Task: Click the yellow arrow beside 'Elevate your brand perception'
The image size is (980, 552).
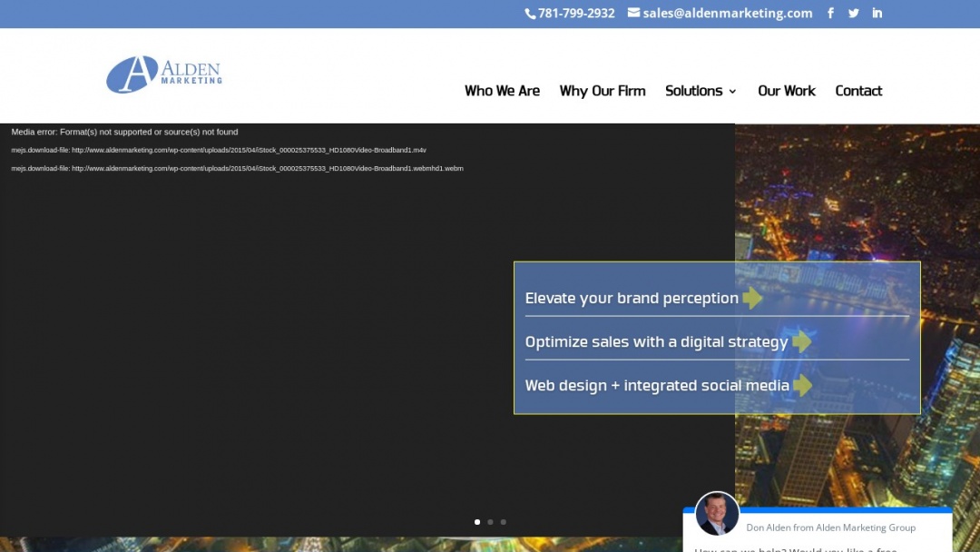Action: pyautogui.click(x=752, y=298)
